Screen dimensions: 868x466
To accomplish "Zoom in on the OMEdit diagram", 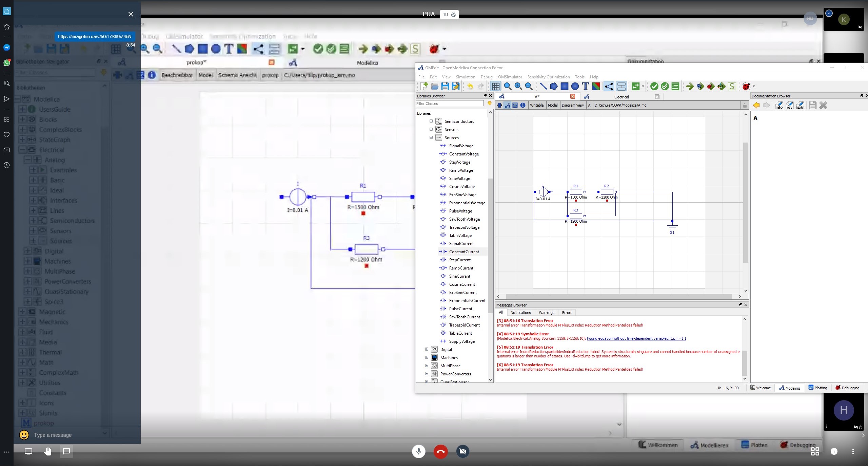I will pyautogui.click(x=518, y=86).
